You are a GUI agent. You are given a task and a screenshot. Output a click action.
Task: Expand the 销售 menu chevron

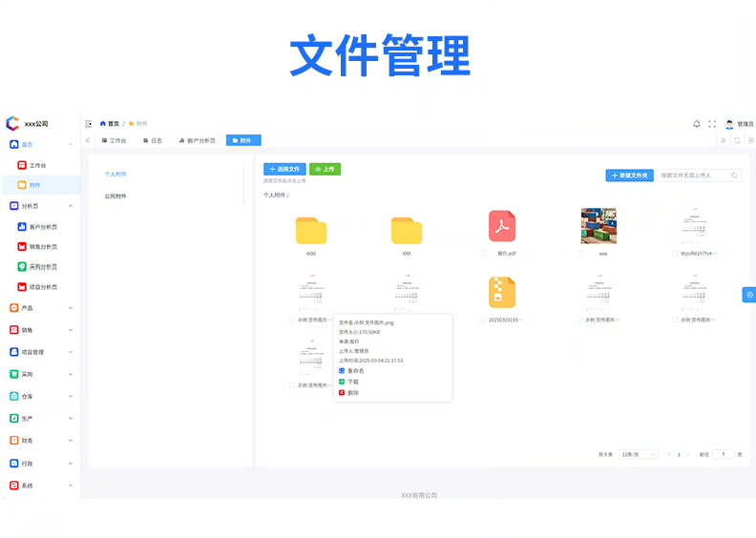[71, 330]
